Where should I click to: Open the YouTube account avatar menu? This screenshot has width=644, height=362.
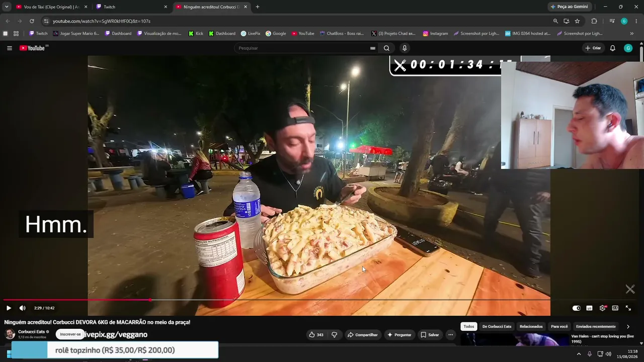coord(628,48)
